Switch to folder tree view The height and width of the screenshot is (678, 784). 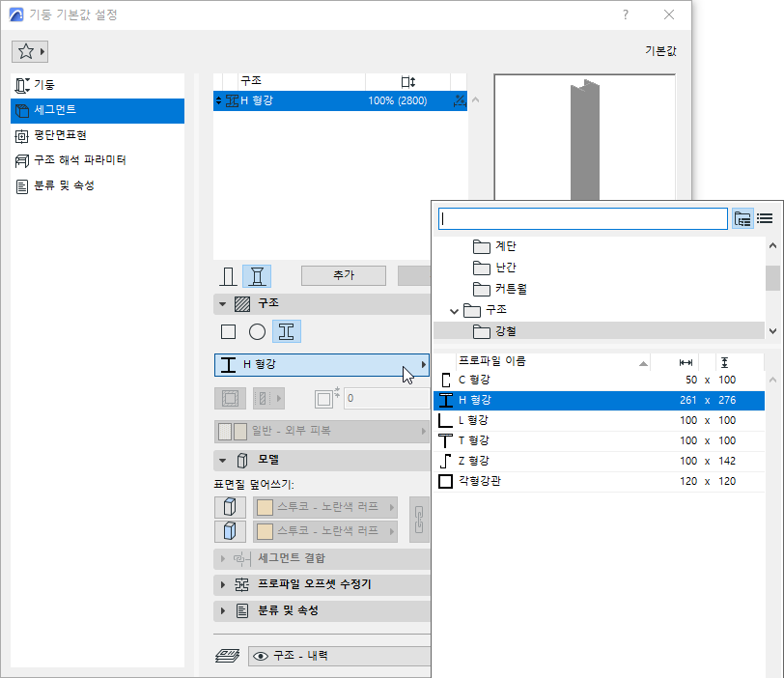tap(742, 219)
